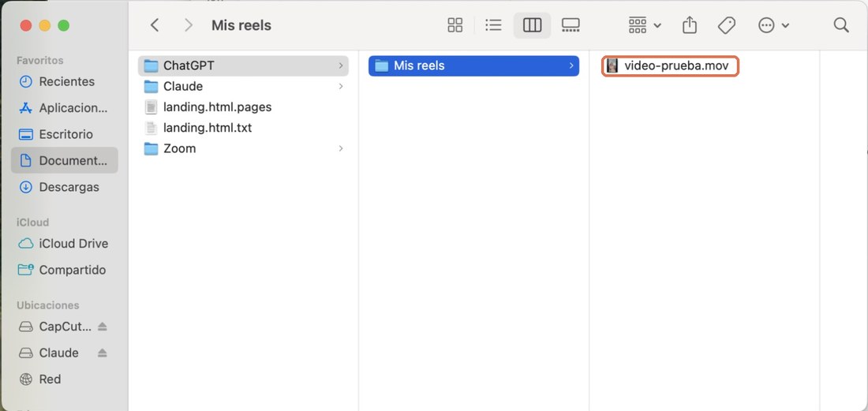Select CapCut volume in sidebar
The image size is (868, 411).
point(55,327)
